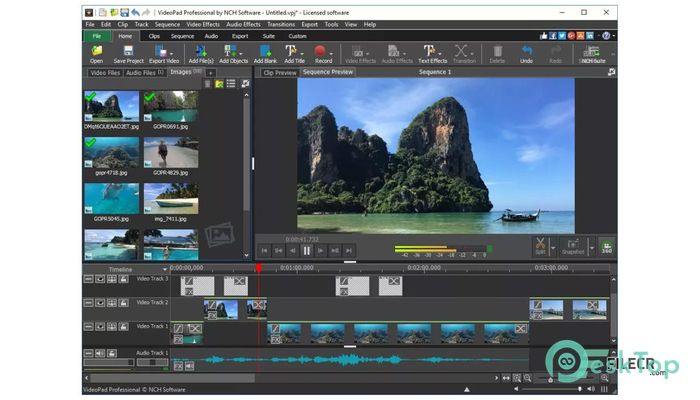Toggle the mute button on Audio Track 1
Image resolution: width=700 pixels, height=400 pixels.
(101, 353)
